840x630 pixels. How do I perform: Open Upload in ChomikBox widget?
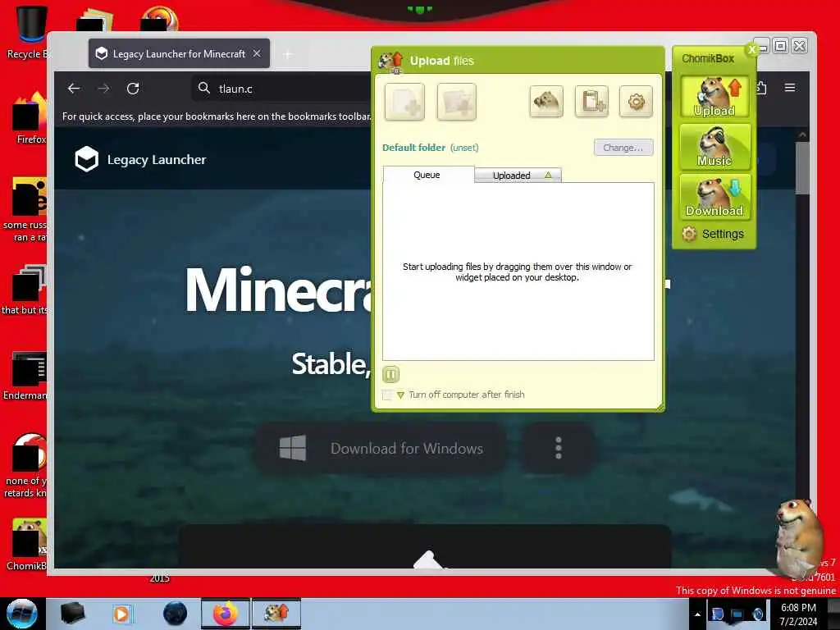tap(714, 97)
